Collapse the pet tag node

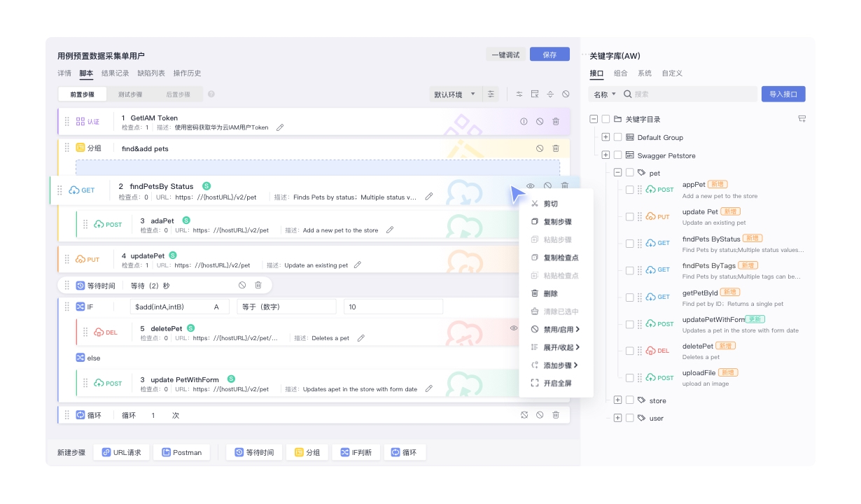(x=618, y=173)
